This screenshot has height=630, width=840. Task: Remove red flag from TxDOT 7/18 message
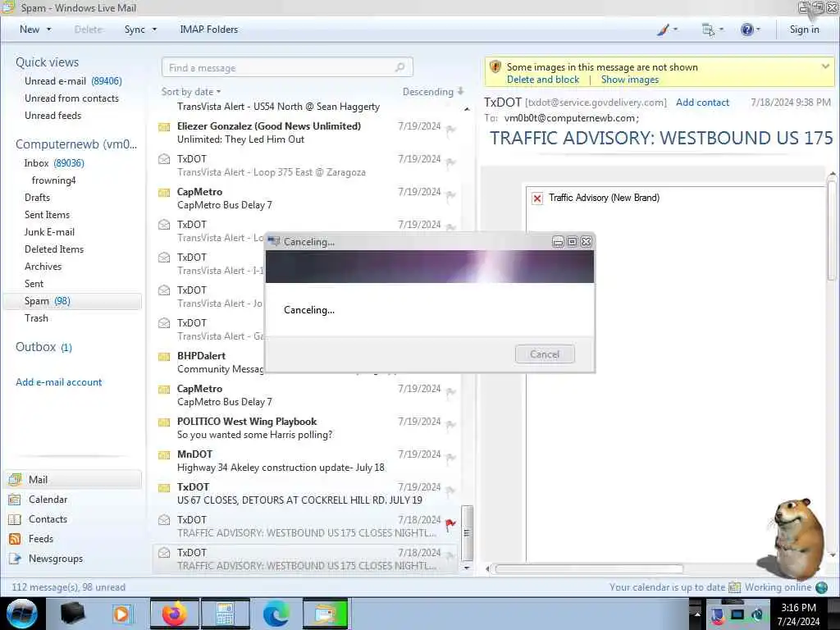[x=450, y=524]
